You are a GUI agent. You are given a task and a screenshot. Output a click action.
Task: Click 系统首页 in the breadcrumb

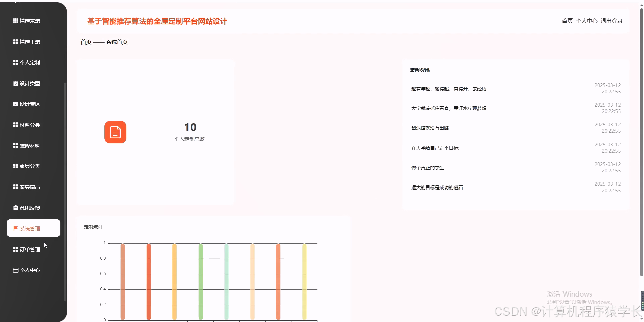pos(117,42)
